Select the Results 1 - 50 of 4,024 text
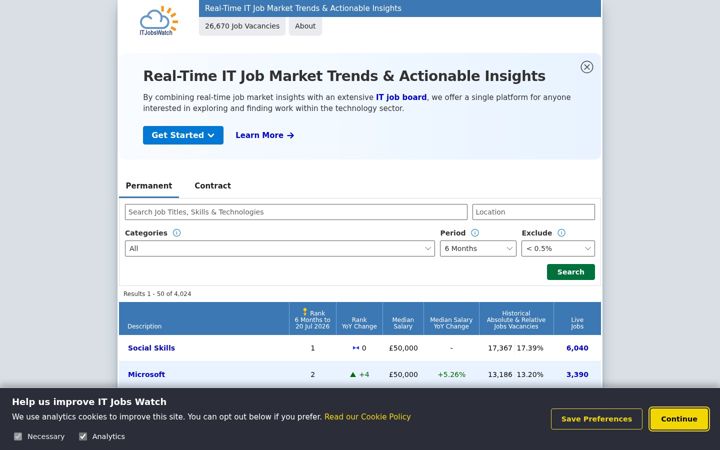Image resolution: width=720 pixels, height=450 pixels. [x=157, y=294]
